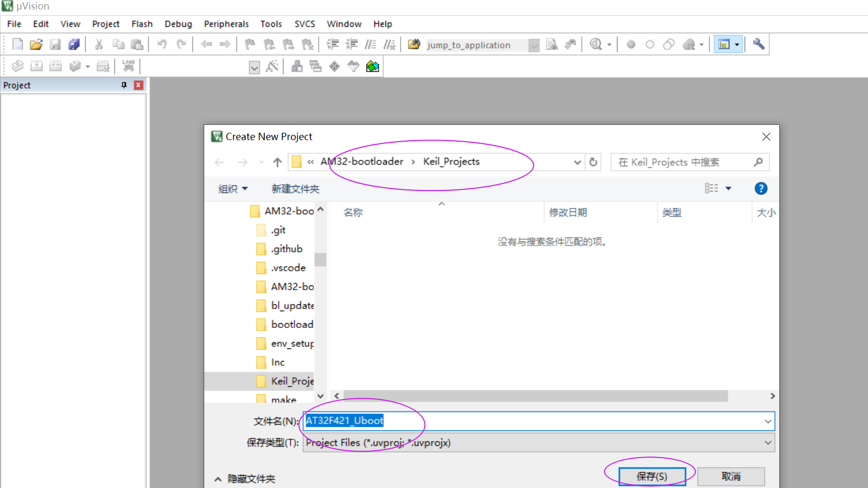Viewport: 868px width, 488px height.
Task: Click the Cut scissors icon
Action: click(x=99, y=45)
